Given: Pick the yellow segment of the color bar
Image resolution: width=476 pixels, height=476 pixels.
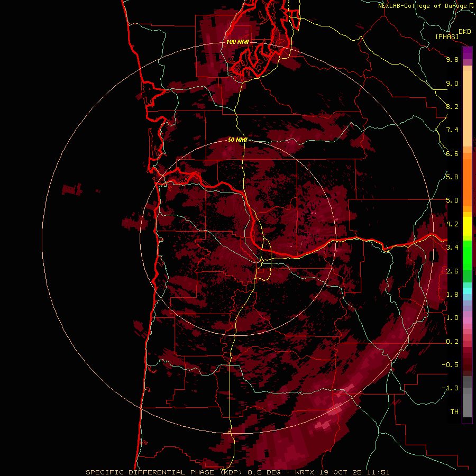Looking at the screenshot, I should 467,226.
